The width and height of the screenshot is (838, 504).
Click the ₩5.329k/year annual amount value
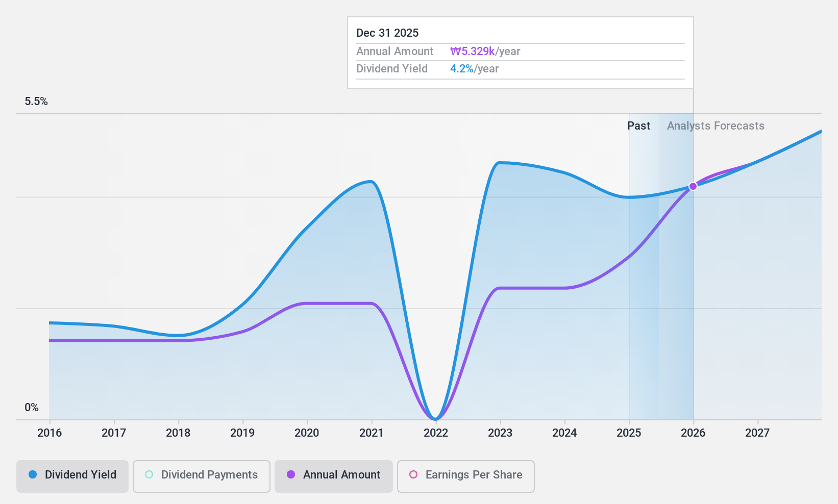click(x=485, y=52)
